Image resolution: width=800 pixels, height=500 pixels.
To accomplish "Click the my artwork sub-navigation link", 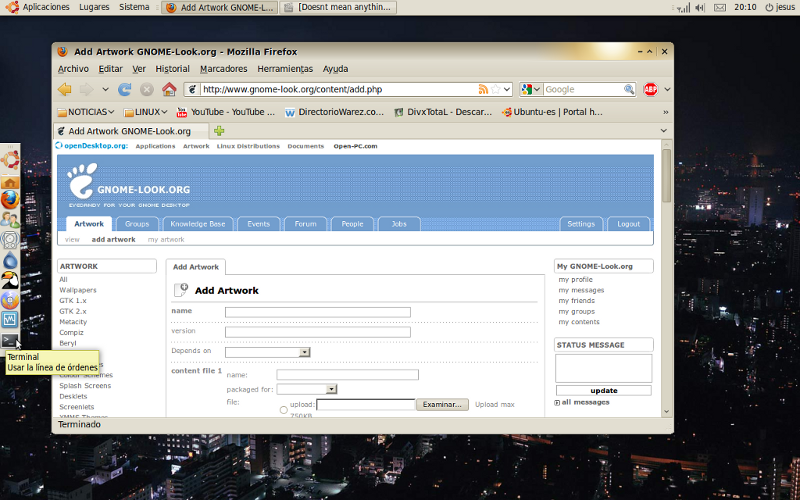I will point(166,239).
